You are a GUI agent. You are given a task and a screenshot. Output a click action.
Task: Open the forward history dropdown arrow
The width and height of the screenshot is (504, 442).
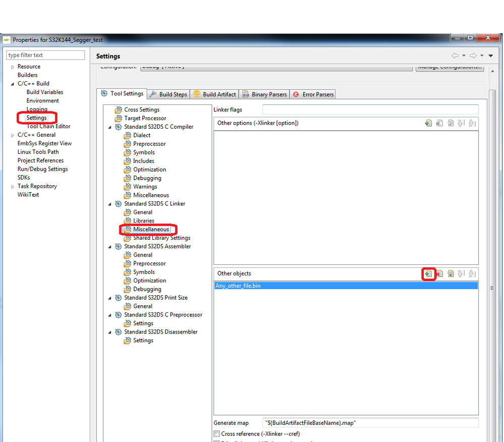[482, 56]
